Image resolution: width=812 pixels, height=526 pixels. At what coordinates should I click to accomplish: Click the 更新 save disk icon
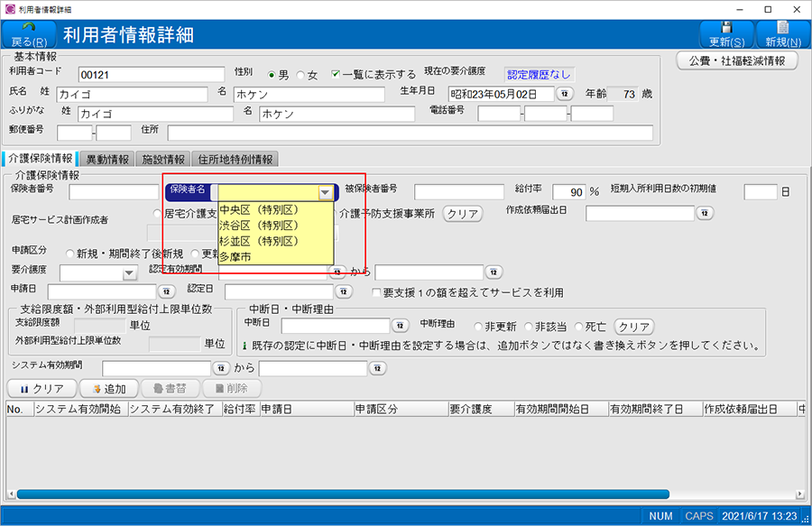[726, 29]
